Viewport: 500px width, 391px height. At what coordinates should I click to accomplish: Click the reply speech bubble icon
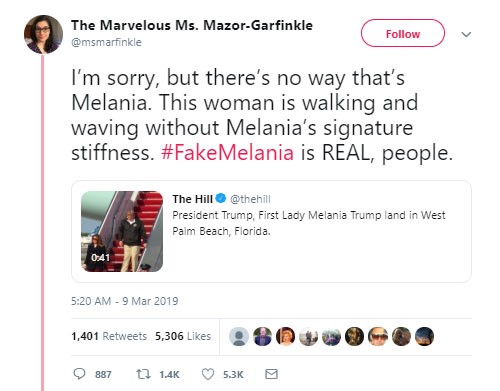click(x=79, y=374)
